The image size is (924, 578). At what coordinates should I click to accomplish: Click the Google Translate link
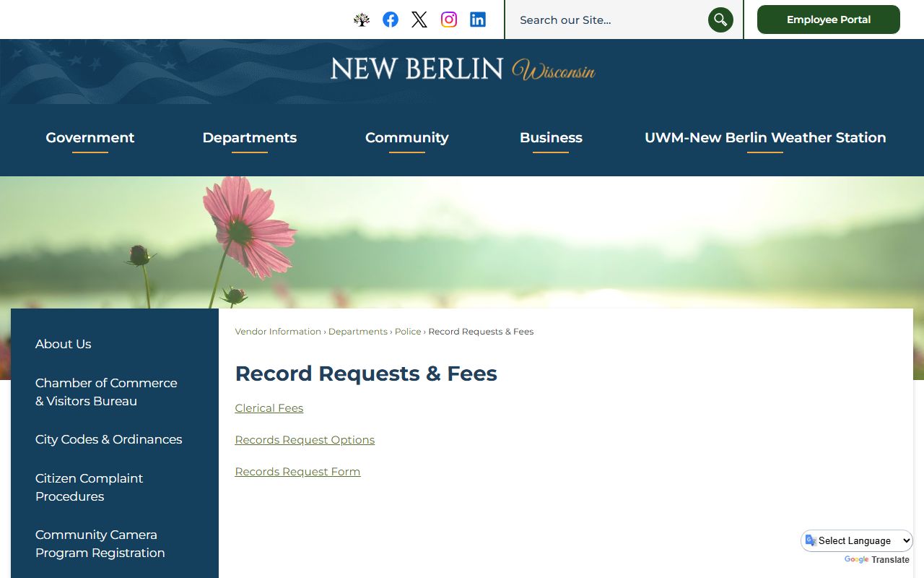876,560
